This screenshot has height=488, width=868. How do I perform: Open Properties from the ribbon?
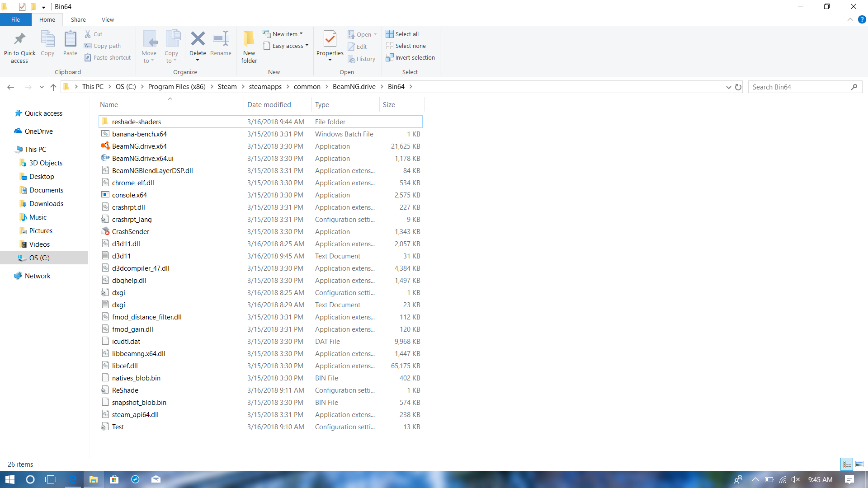click(x=330, y=45)
